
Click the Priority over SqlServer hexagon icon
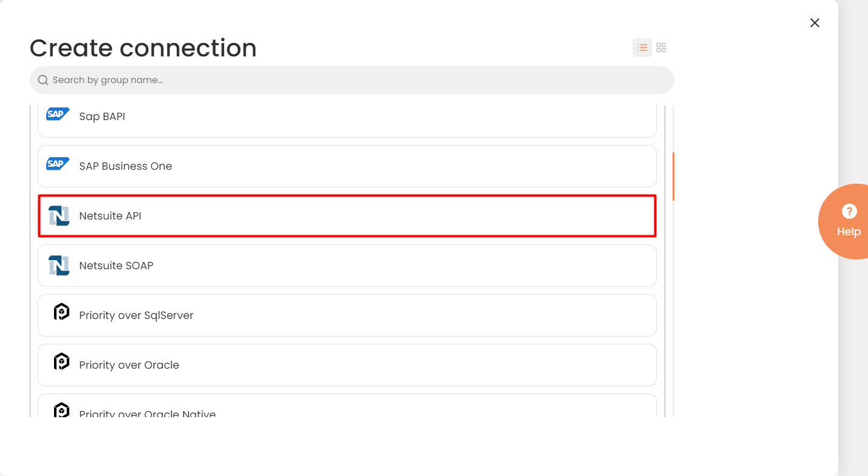[x=61, y=312]
